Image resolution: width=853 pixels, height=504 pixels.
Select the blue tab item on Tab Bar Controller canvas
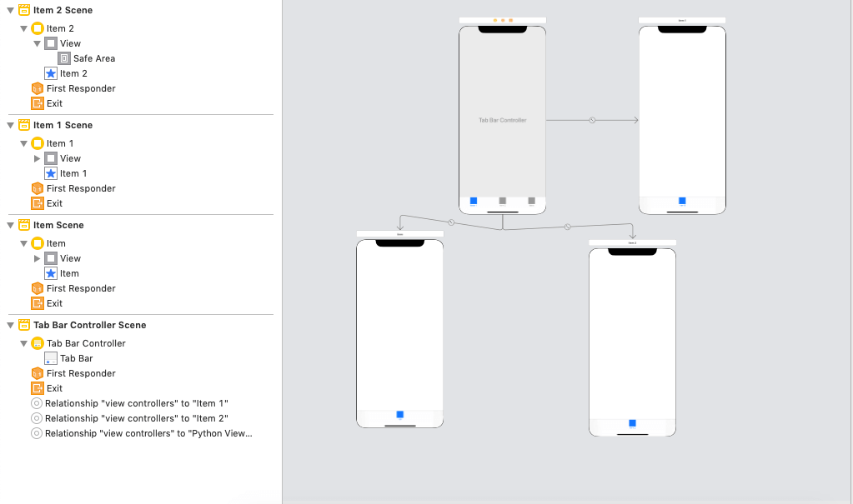coord(474,200)
